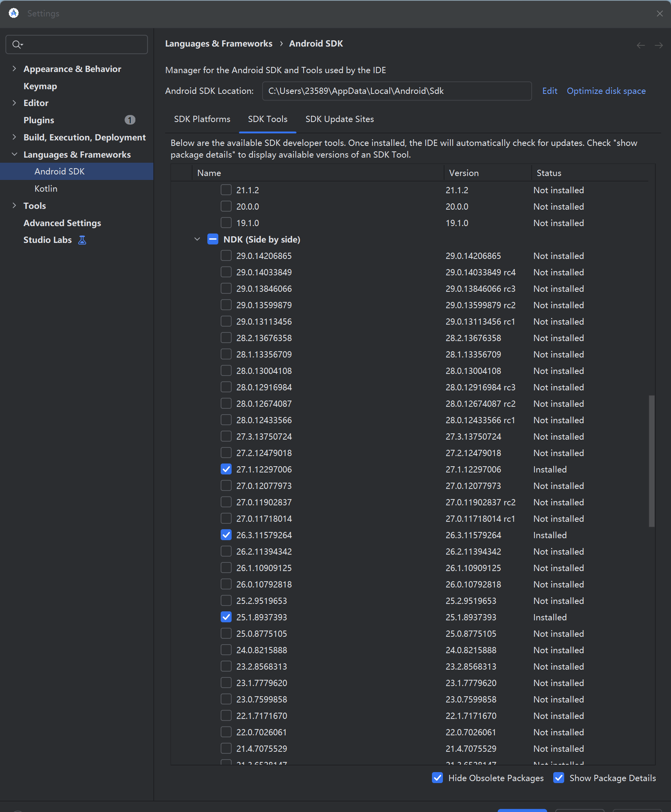
Task: Click the Edit SDK location link
Action: click(550, 91)
